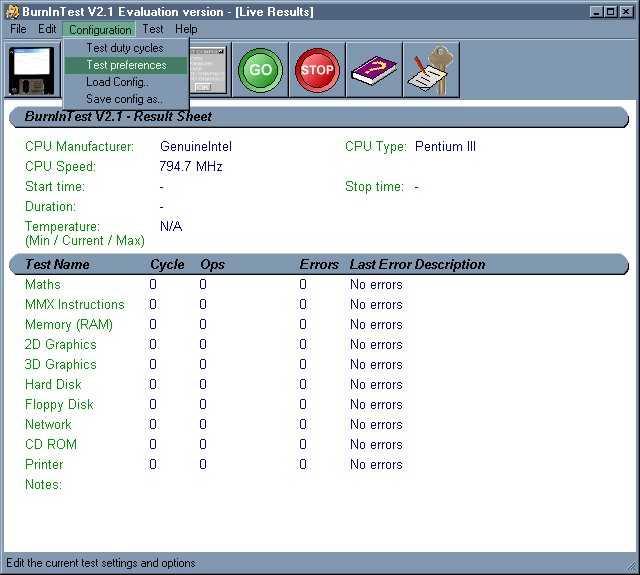Open the File menu
640x575 pixels.
18,29
